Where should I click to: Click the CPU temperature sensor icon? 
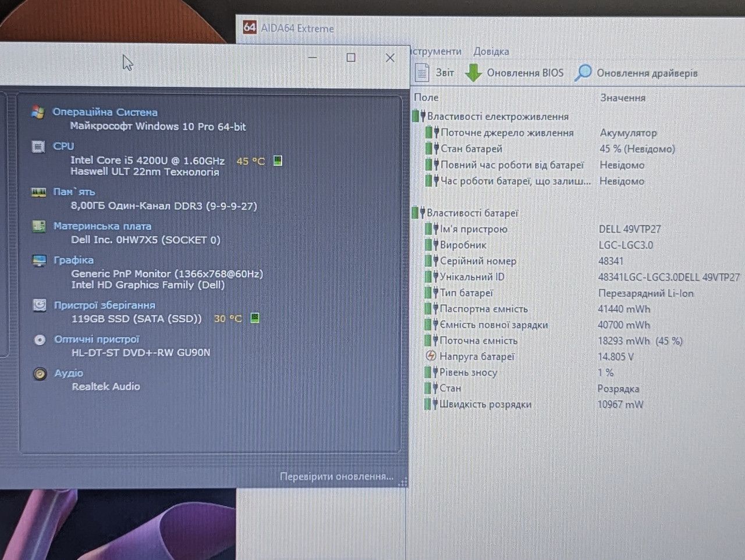point(278,160)
